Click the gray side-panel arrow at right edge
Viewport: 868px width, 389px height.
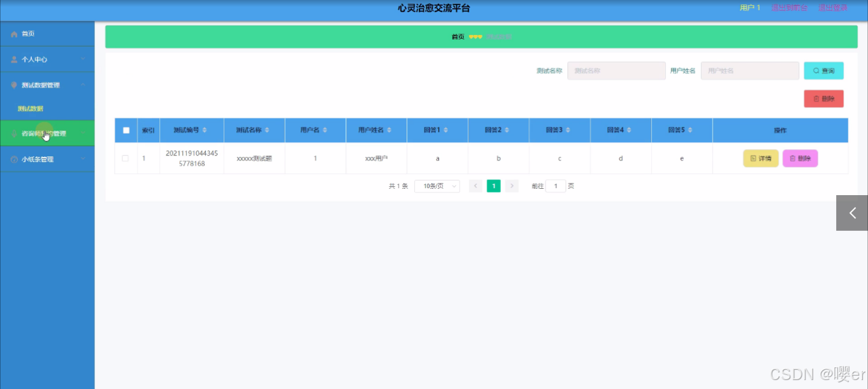tap(852, 213)
